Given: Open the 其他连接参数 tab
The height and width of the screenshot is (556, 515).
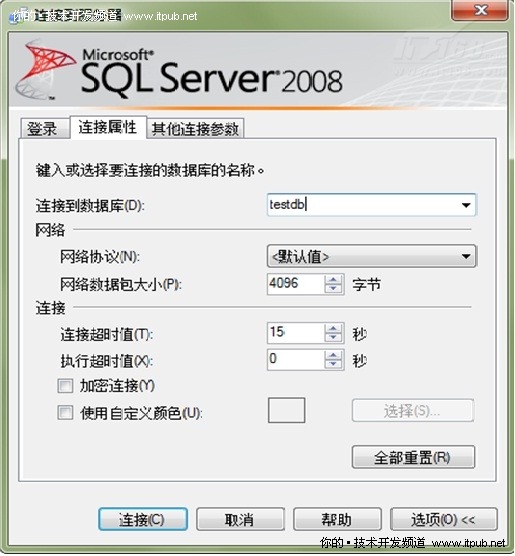Looking at the screenshot, I should [x=195, y=128].
